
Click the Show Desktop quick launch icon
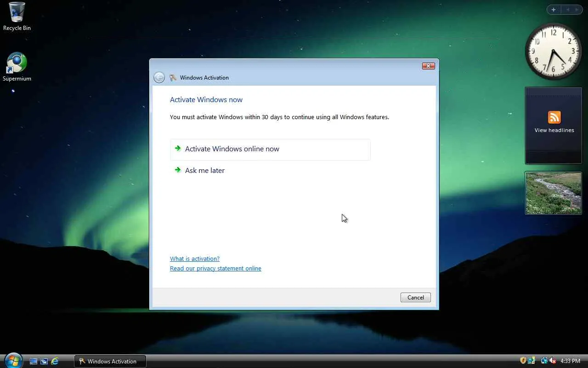point(34,362)
